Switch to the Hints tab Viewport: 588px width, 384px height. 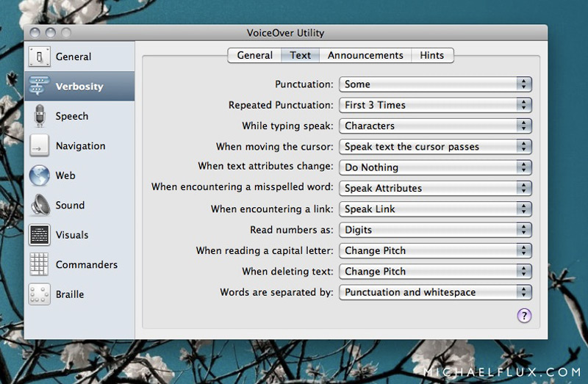pos(432,55)
